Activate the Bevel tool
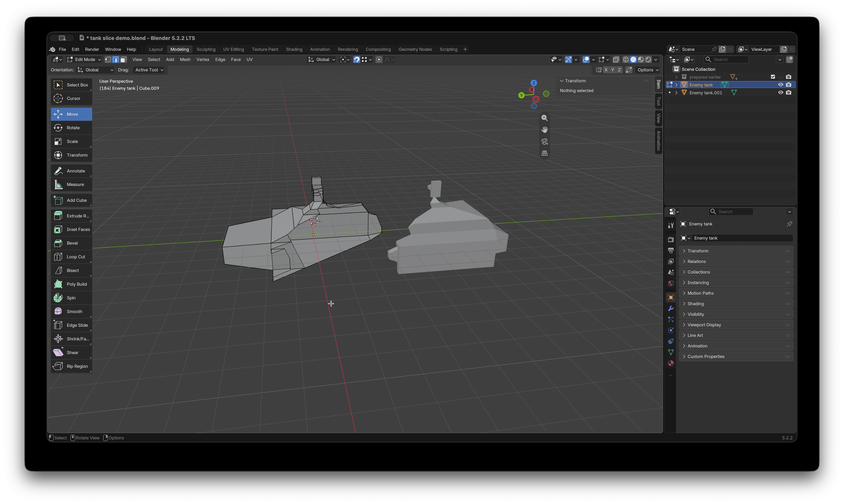Screen dimensions: 844x504 pyautogui.click(x=71, y=243)
